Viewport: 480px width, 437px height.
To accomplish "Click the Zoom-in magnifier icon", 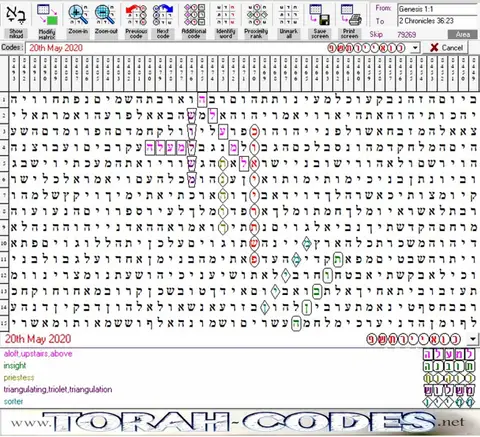I will pyautogui.click(x=78, y=15).
